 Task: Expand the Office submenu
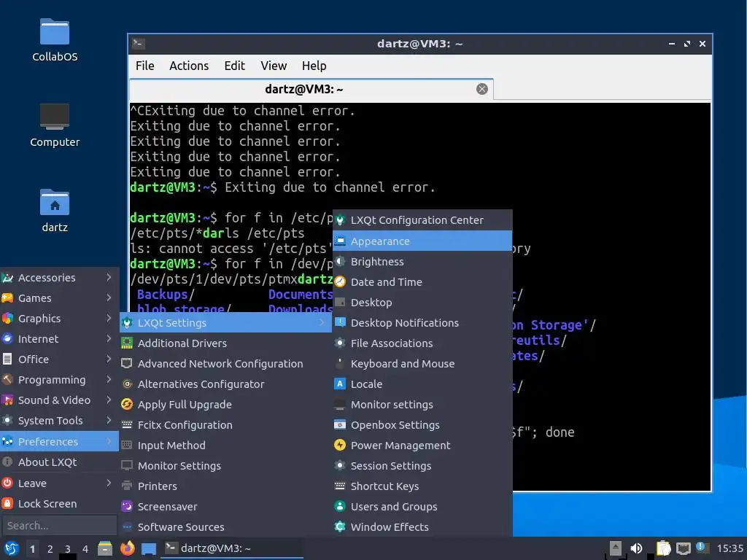coord(59,359)
